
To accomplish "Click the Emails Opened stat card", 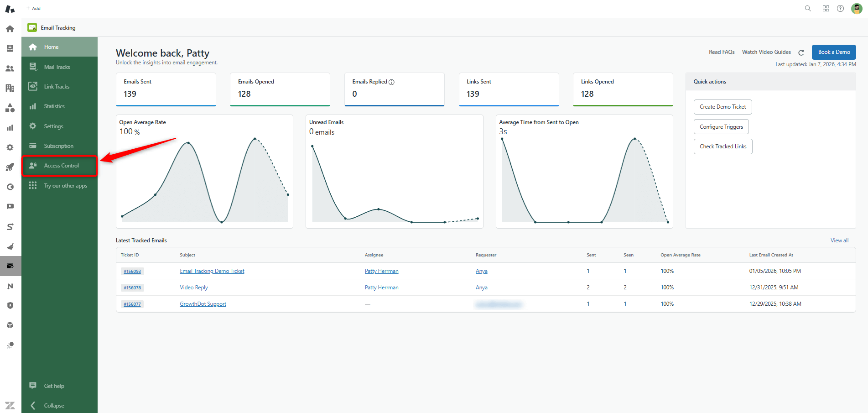I will coord(280,89).
